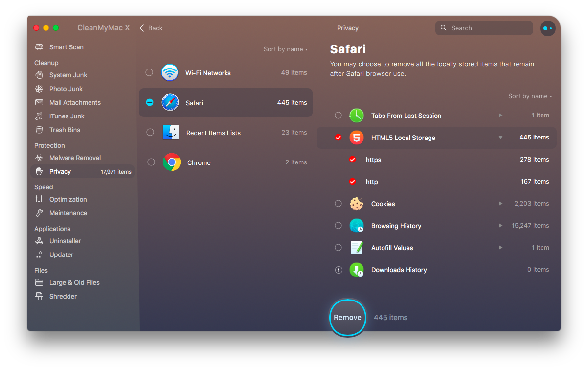Uncheck the http checkbox

[x=352, y=182]
